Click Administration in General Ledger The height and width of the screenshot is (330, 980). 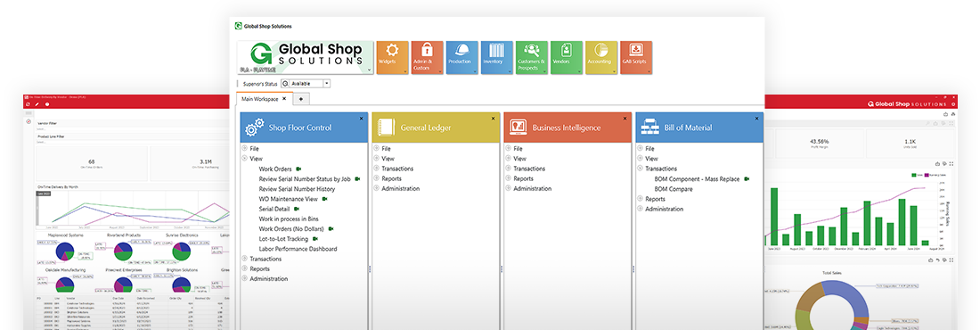tap(401, 188)
